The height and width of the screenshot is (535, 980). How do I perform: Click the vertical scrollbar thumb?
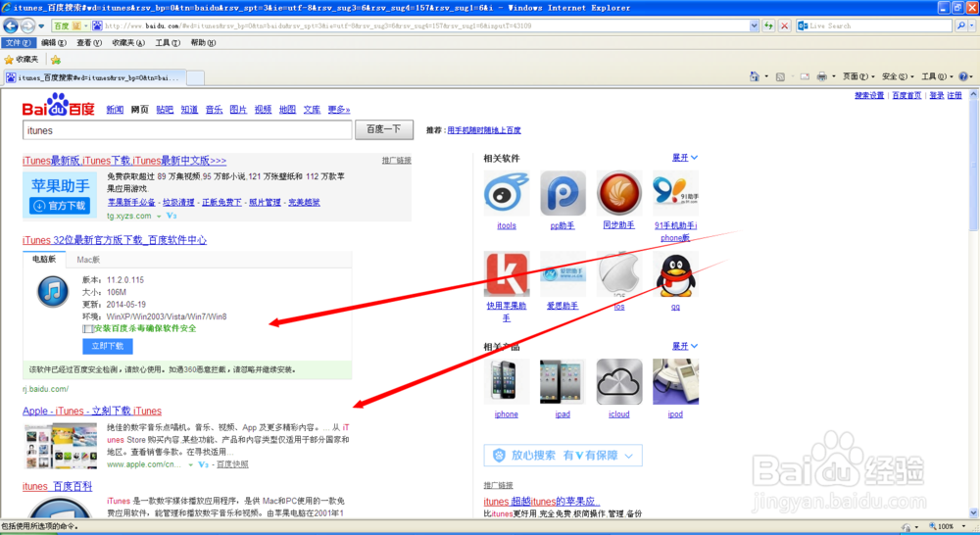974,167
